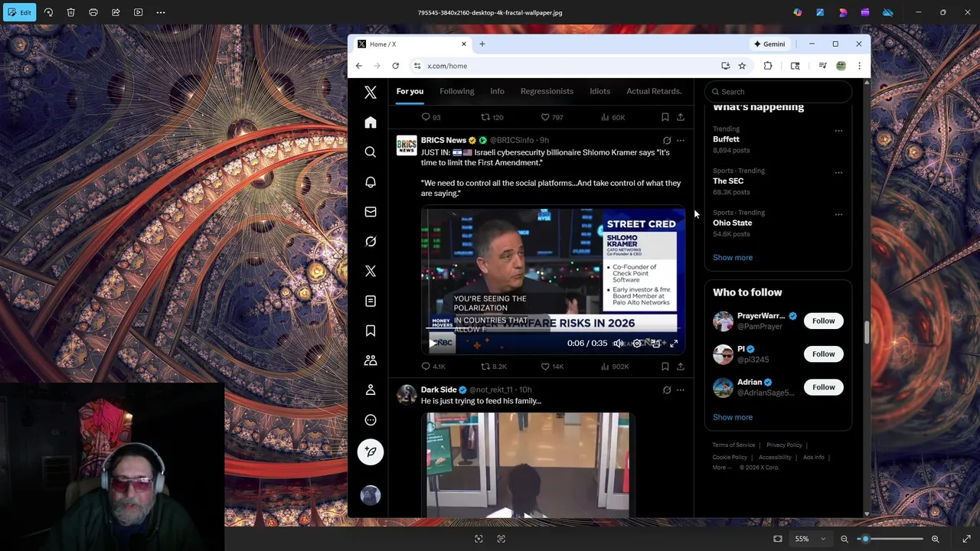Image resolution: width=980 pixels, height=551 pixels.
Task: Open options for the Buffett trend
Action: 838,131
